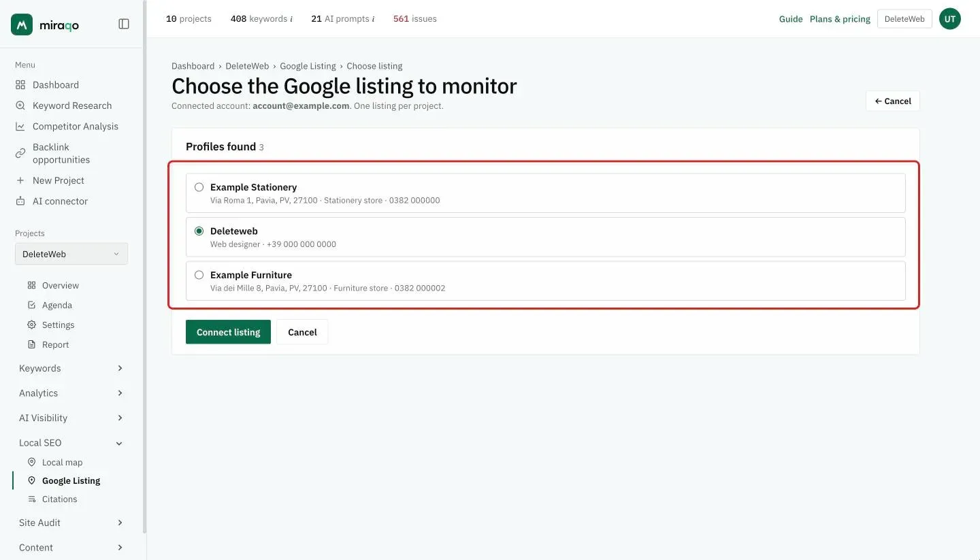Image resolution: width=980 pixels, height=560 pixels.
Task: Click the Settings gear icon
Action: [31, 325]
